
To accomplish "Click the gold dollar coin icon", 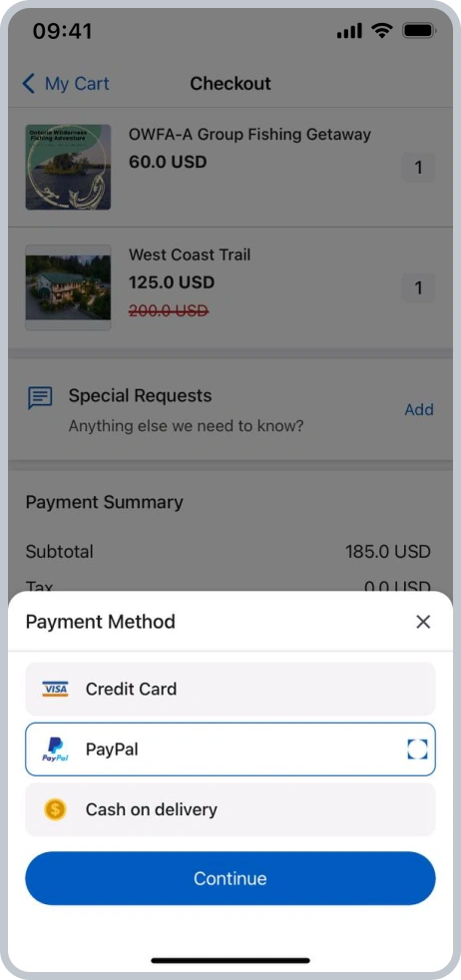I will point(55,809).
